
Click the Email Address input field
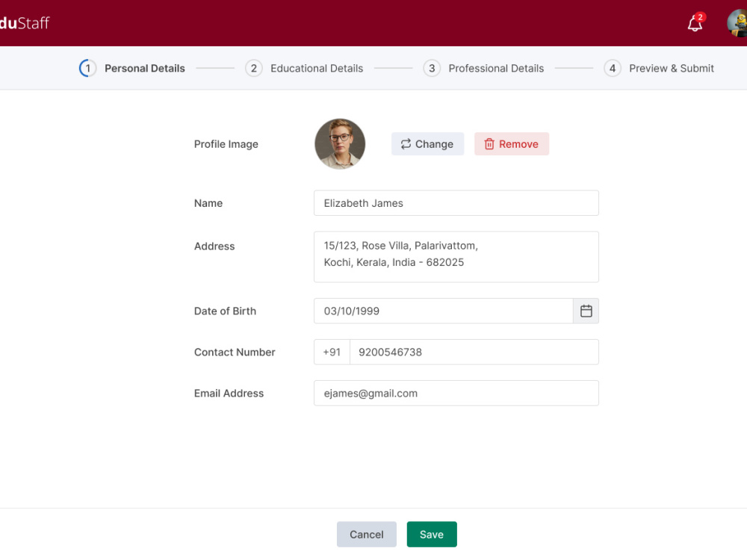[456, 393]
